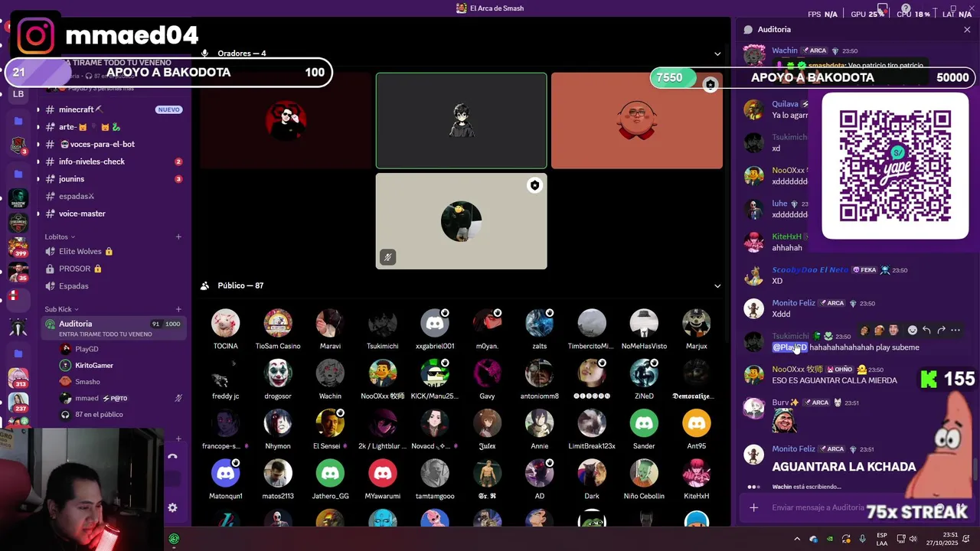Open the info-niveles-check channel
980x551 pixels.
tap(114, 161)
